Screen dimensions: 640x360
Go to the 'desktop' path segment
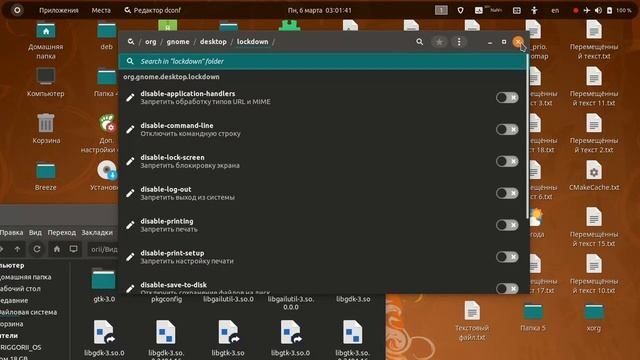[x=213, y=42]
